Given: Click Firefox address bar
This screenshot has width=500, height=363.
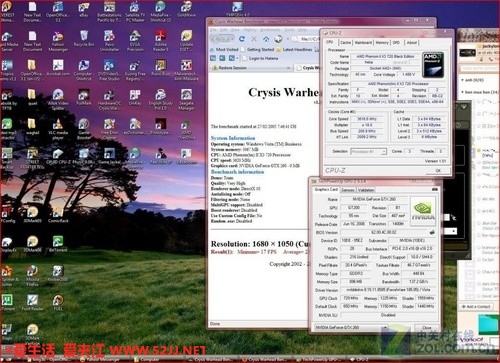Looking at the screenshot, I should 305,39.
